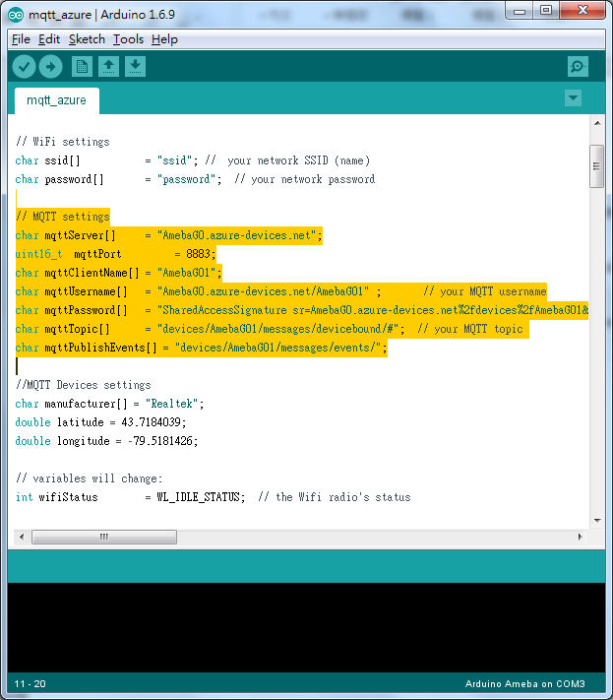Click "// your MQTT username" comment
613x700 pixels.
pos(485,291)
